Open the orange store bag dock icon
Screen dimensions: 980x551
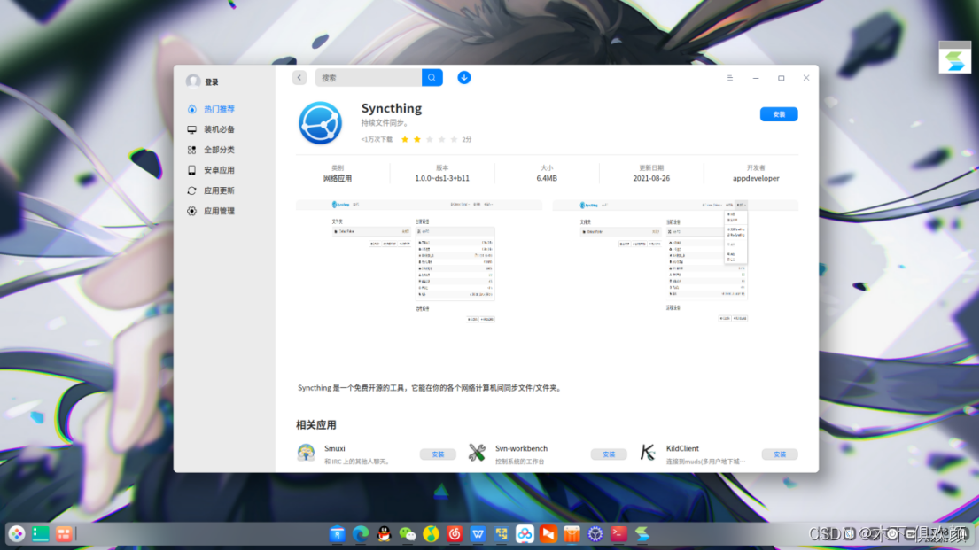click(x=572, y=534)
